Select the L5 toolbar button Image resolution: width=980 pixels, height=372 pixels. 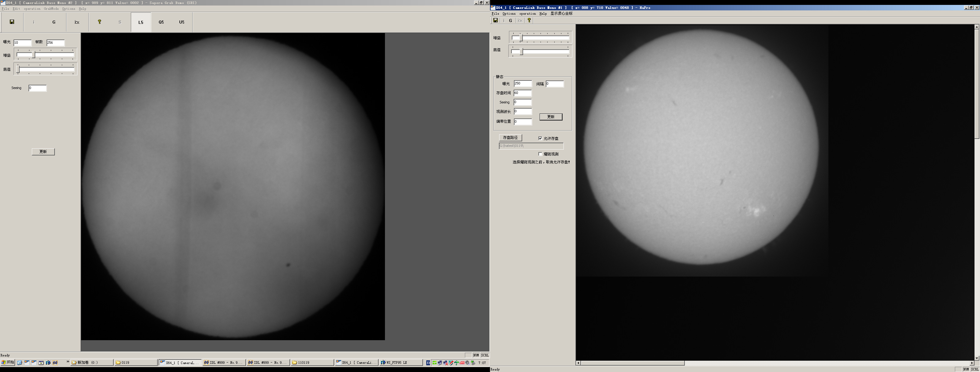[141, 22]
